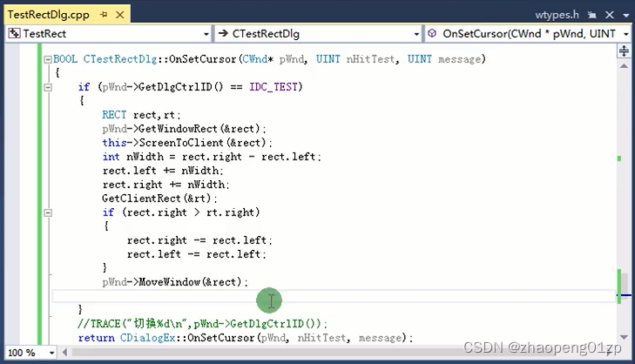The image size is (635, 364).
Task: Click the BOOL return type
Action: 65,59
